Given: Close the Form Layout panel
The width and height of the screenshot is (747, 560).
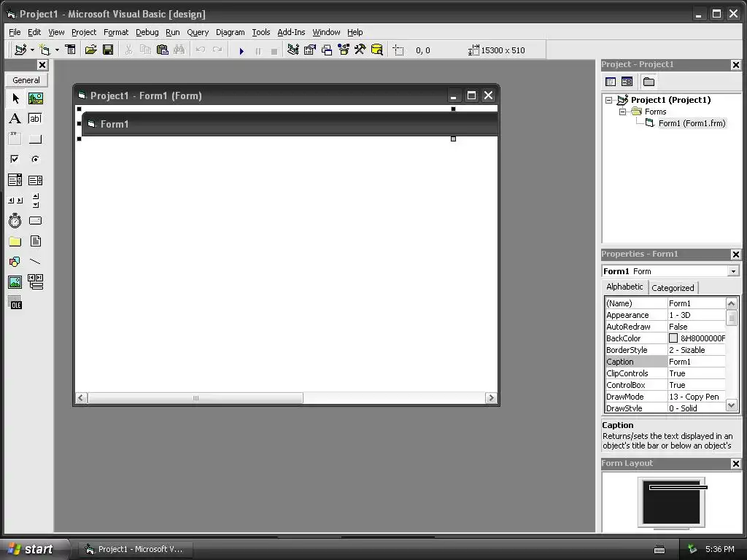Looking at the screenshot, I should coord(735,464).
